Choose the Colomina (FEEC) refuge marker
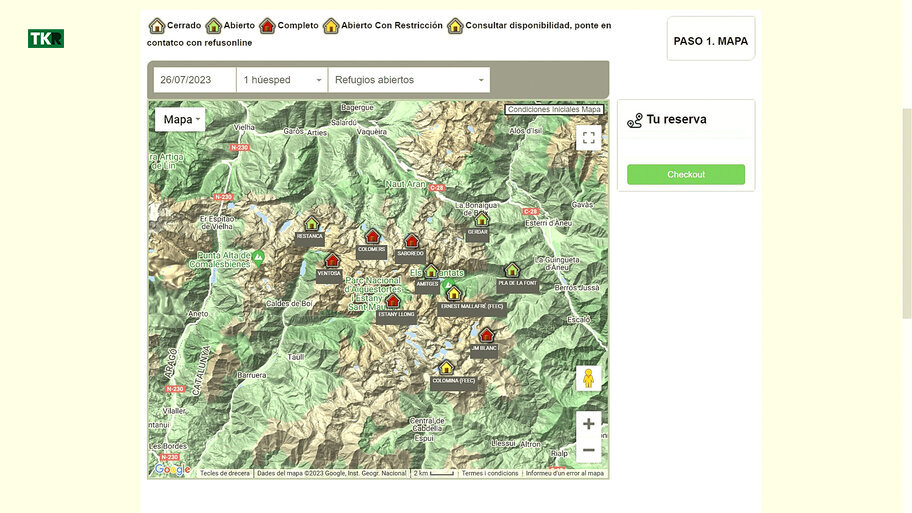This screenshot has height=513, width=912. pos(446,368)
